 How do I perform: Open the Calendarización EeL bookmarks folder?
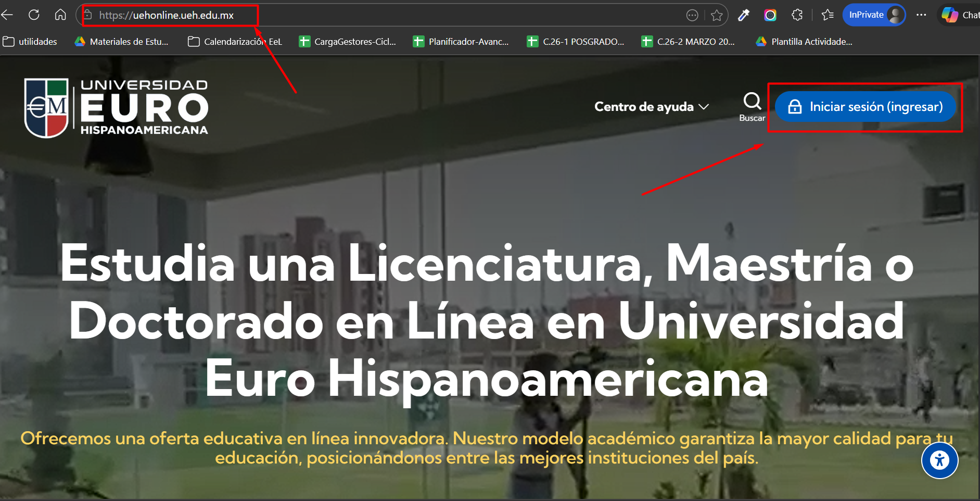(235, 42)
